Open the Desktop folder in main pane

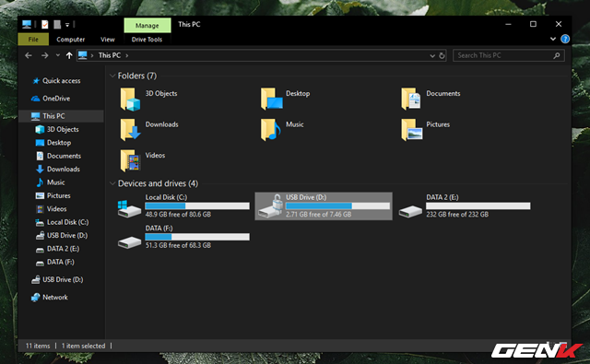[285, 99]
